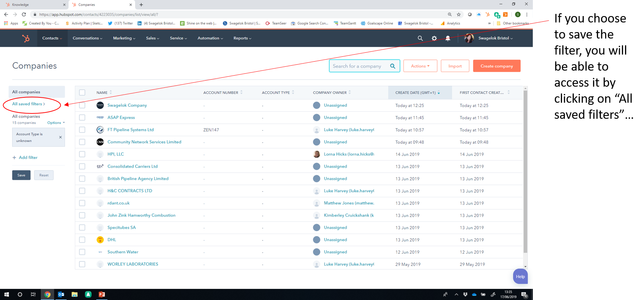The height and width of the screenshot is (300, 644).
Task: Open File Explorer from taskbar
Action: tap(74, 294)
